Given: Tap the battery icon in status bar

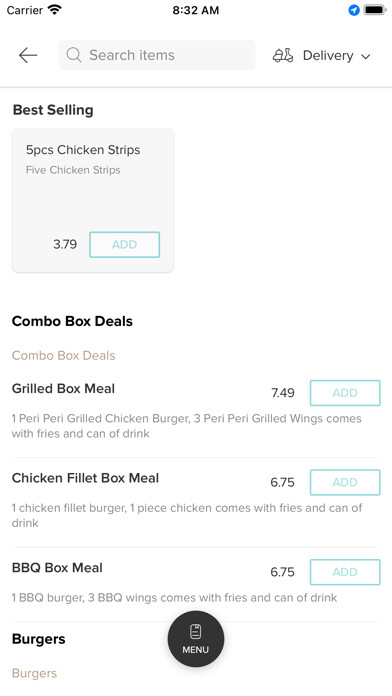Looking at the screenshot, I should pos(375,10).
